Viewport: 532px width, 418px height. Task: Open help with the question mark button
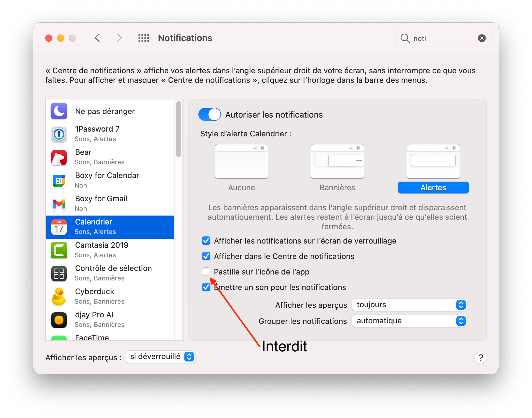tap(480, 358)
